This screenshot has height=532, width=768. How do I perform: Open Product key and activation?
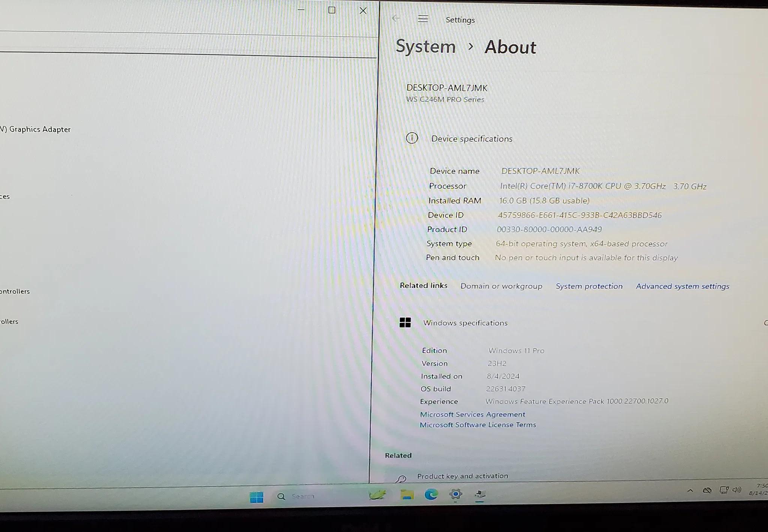click(462, 476)
